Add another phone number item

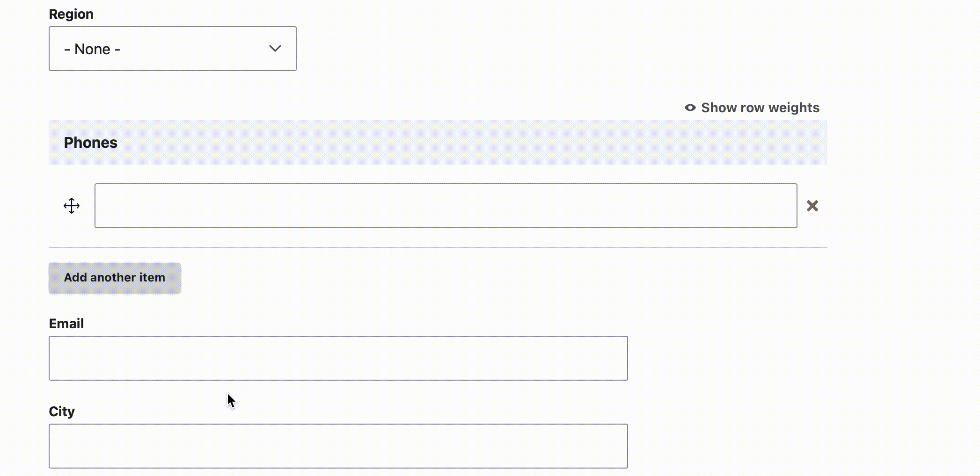point(115,278)
